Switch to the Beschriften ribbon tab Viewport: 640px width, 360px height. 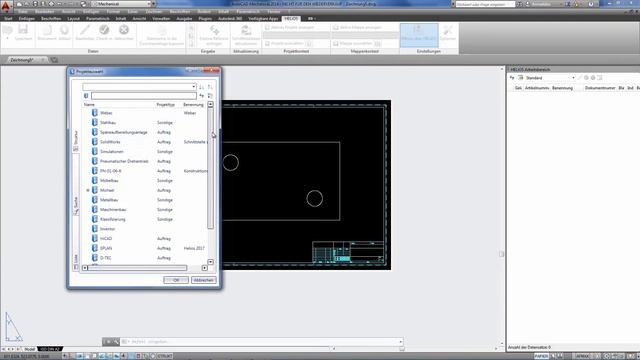pyautogui.click(x=51, y=18)
